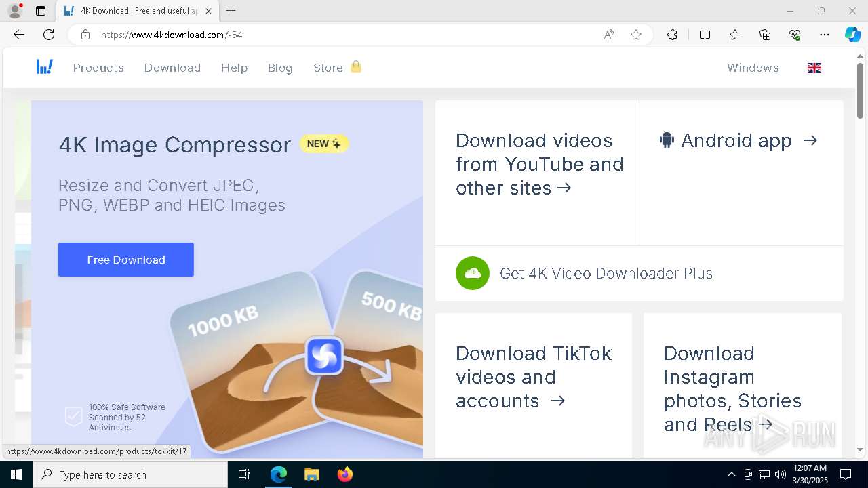
Task: Click the scrollbar down arrow
Action: tap(861, 449)
